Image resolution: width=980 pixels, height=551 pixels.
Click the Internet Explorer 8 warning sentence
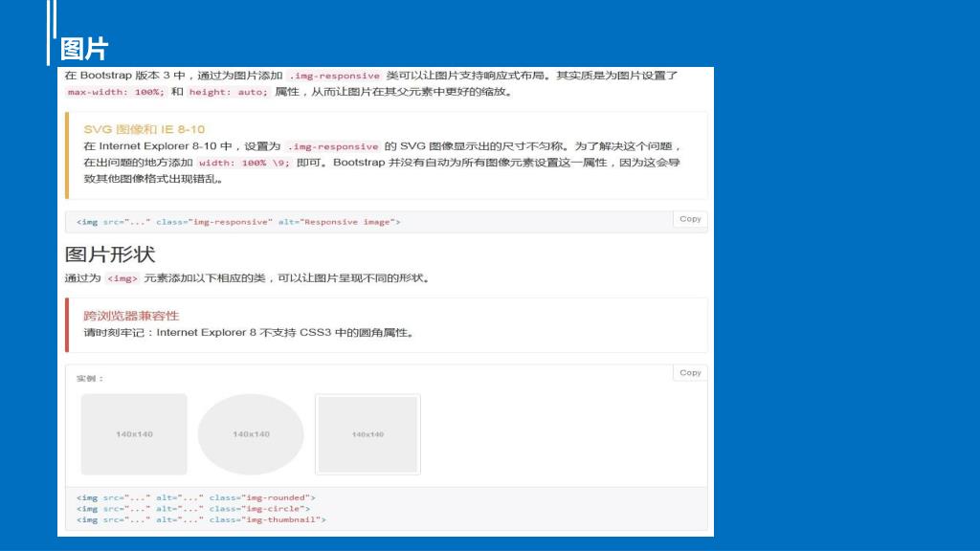click(x=250, y=333)
